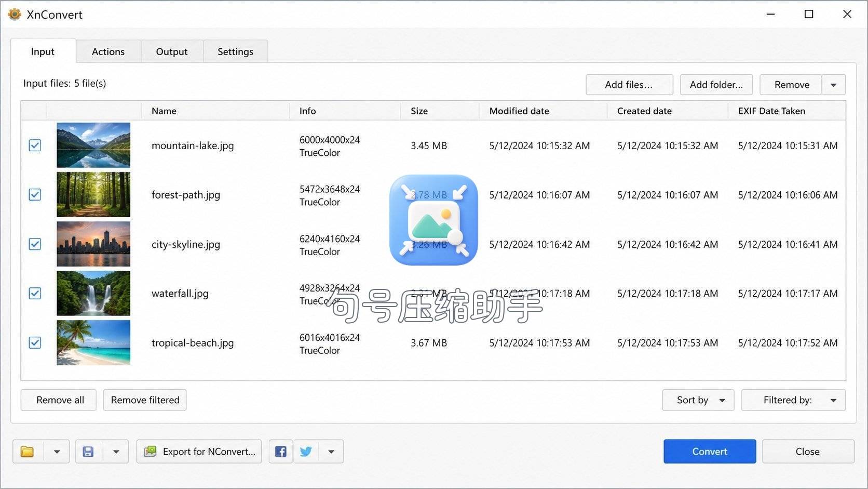
Task: Uncheck the mountain-lake.jpg checkbox
Action: click(x=35, y=146)
